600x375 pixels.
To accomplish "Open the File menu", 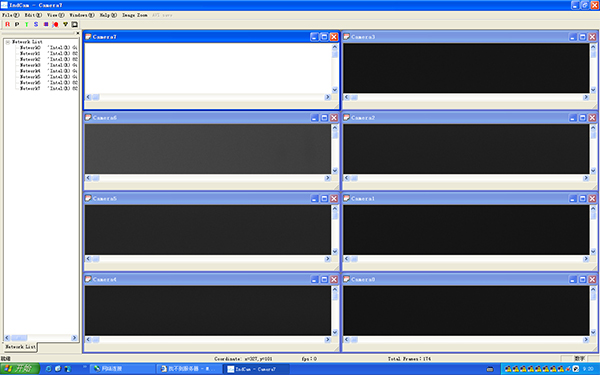I will coord(10,15).
